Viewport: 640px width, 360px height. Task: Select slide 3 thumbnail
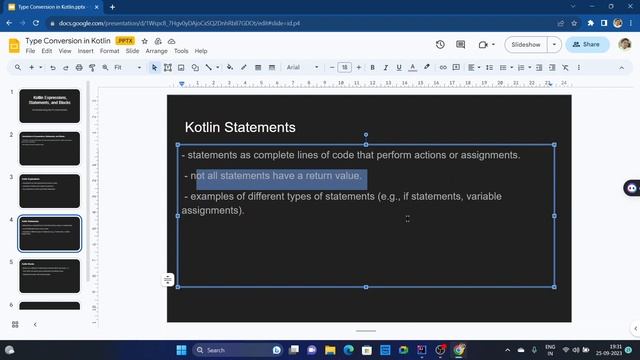point(50,191)
